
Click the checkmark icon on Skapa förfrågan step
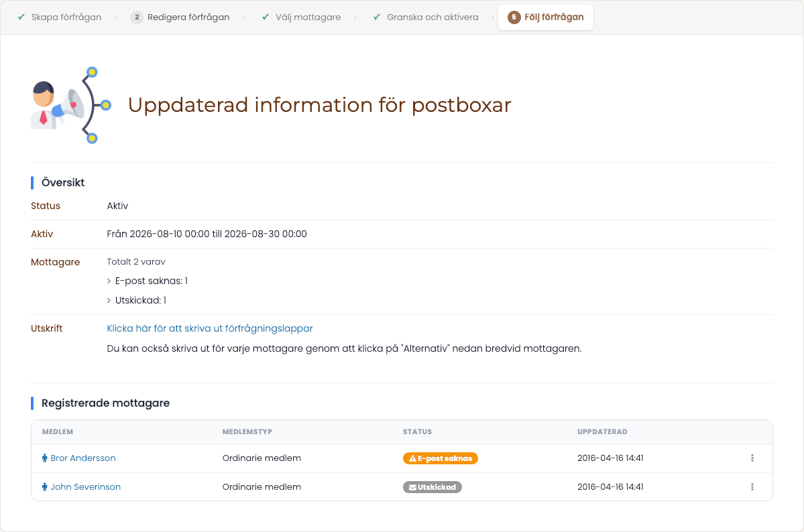21,17
